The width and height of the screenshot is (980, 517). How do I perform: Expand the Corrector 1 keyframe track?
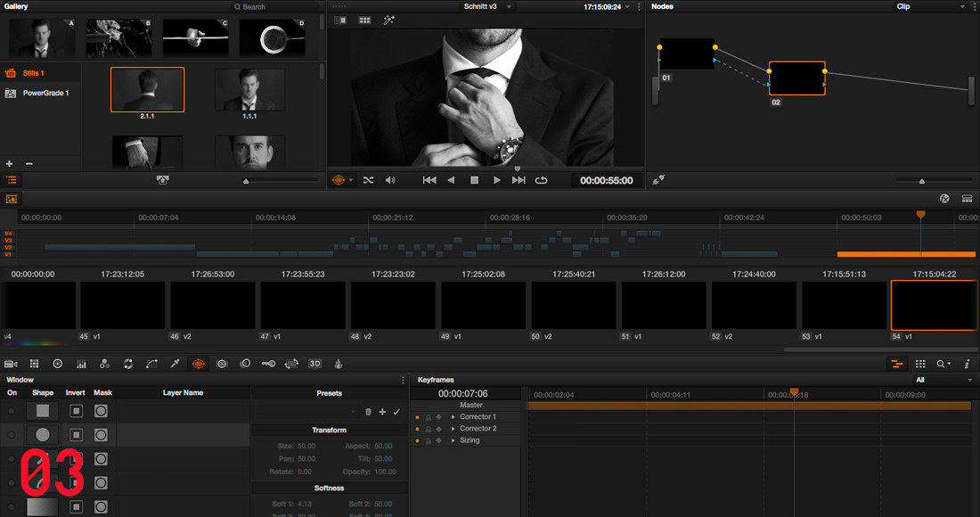pyautogui.click(x=453, y=417)
